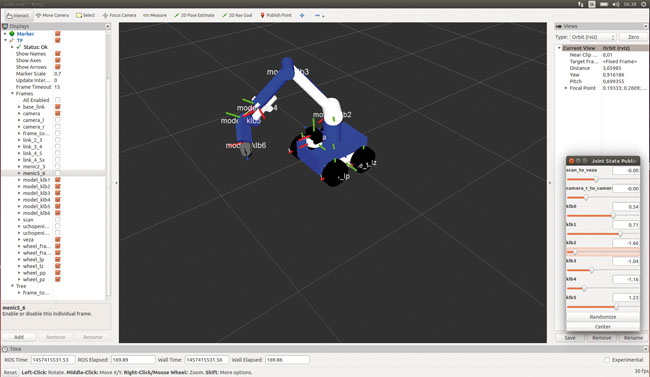Enable the camera_l frame checkbox
The height and width of the screenshot is (377, 650).
58,120
